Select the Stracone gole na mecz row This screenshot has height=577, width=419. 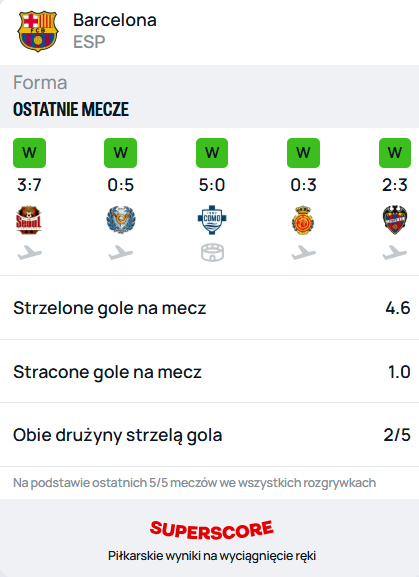click(209, 371)
